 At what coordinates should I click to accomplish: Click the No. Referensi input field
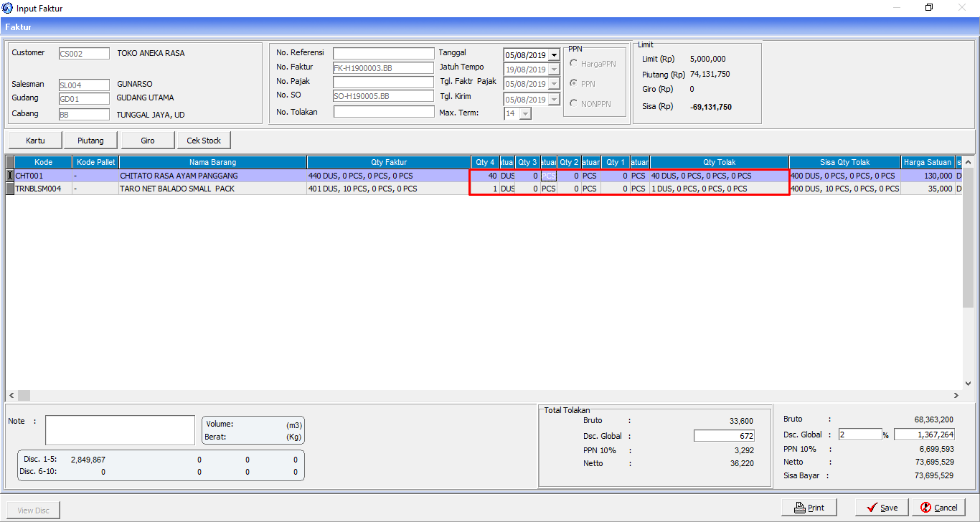383,53
